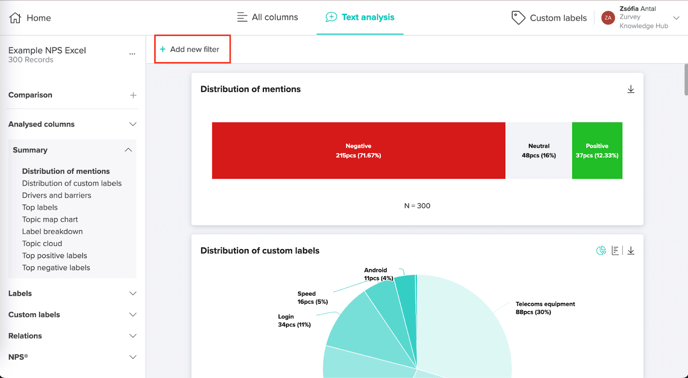This screenshot has width=688, height=378.
Task: Click the Custom labels tag icon
Action: tap(518, 18)
